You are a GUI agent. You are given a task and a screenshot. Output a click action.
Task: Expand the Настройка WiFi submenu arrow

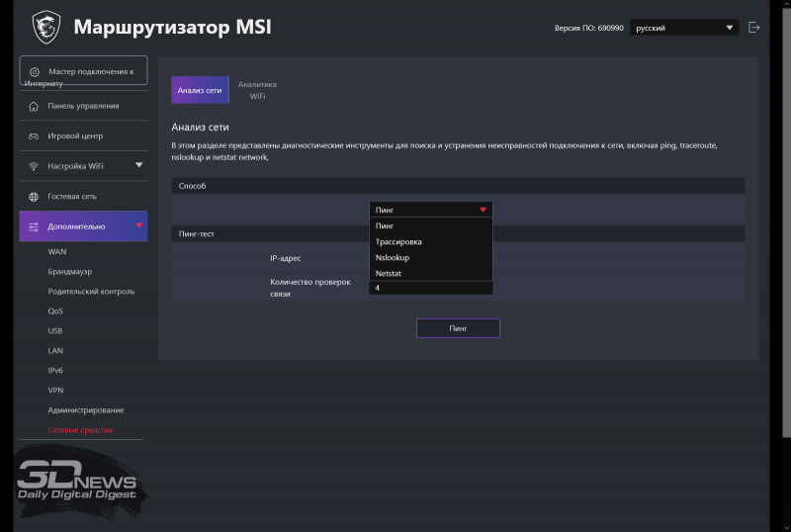[139, 165]
